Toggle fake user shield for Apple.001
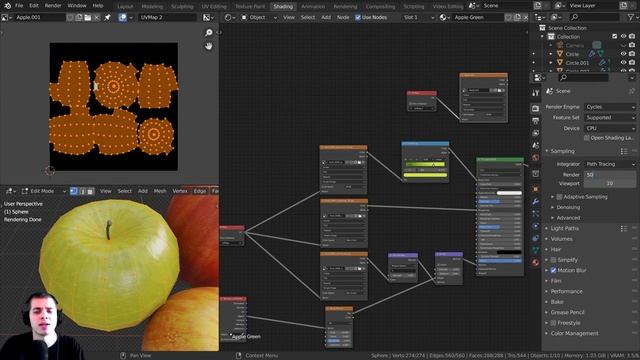The height and width of the screenshot is (360, 640). [x=70, y=18]
